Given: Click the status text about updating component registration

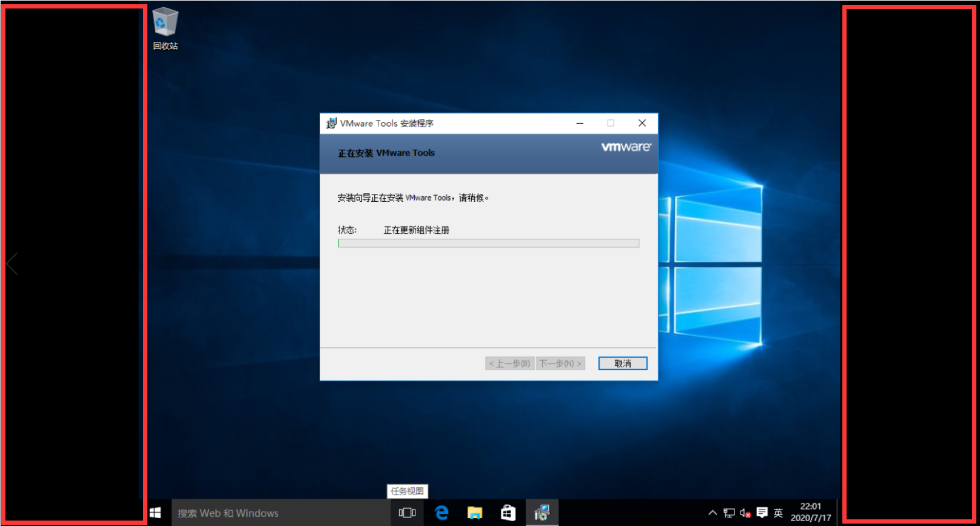Looking at the screenshot, I should click(x=417, y=230).
